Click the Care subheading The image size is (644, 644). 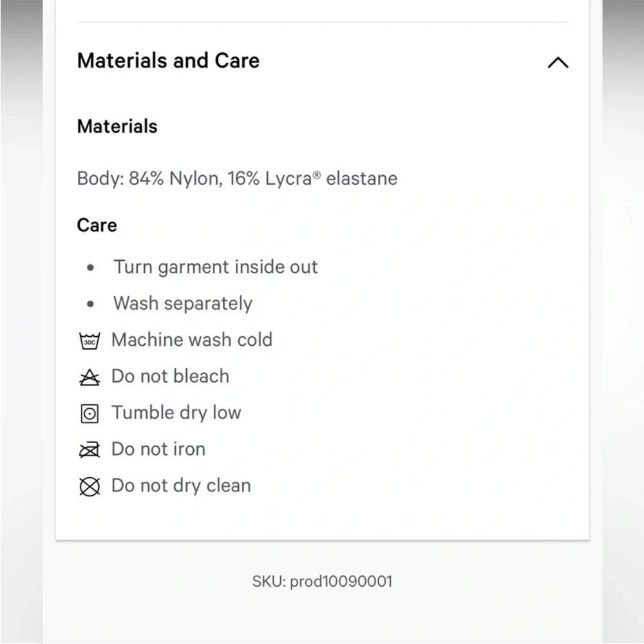click(x=97, y=225)
